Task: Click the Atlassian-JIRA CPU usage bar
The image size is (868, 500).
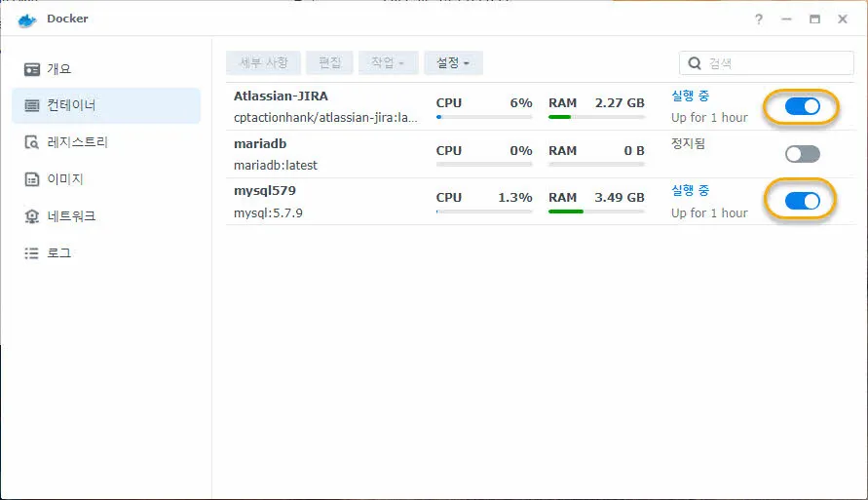Action: click(484, 117)
